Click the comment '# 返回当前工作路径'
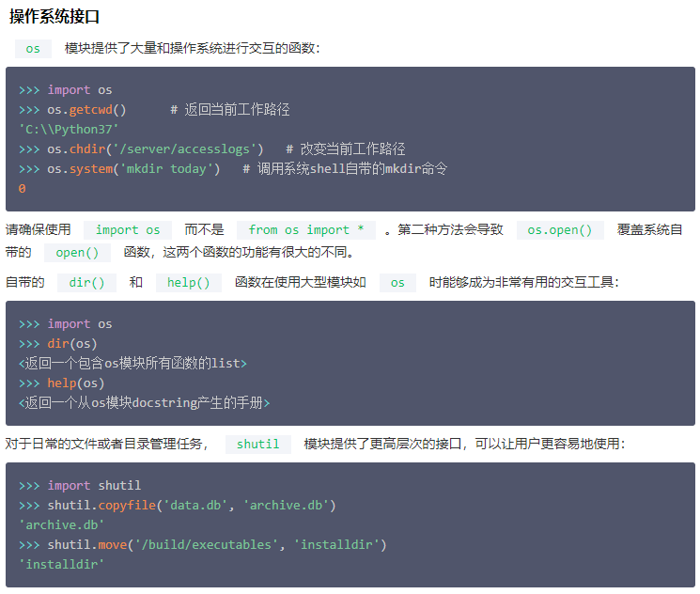700x594 pixels. (x=230, y=109)
